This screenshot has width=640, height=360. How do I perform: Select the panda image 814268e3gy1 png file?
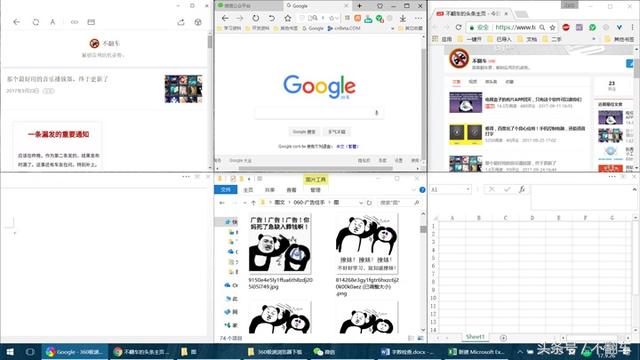point(367,254)
